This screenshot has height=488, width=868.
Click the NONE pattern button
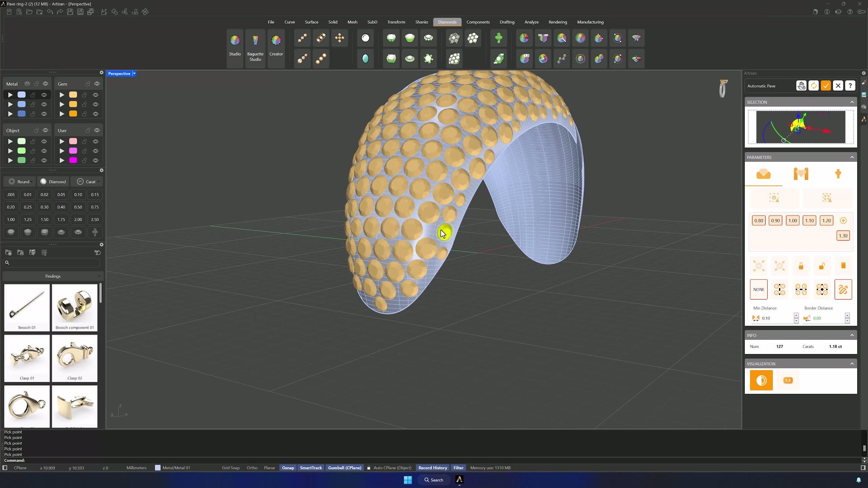(x=759, y=289)
